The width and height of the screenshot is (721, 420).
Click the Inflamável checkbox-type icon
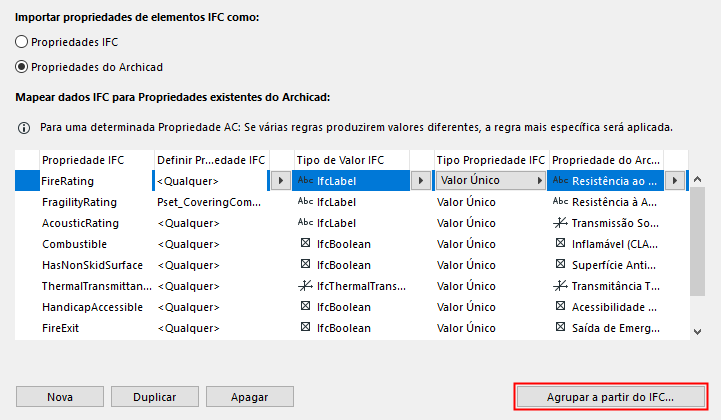pyautogui.click(x=560, y=244)
